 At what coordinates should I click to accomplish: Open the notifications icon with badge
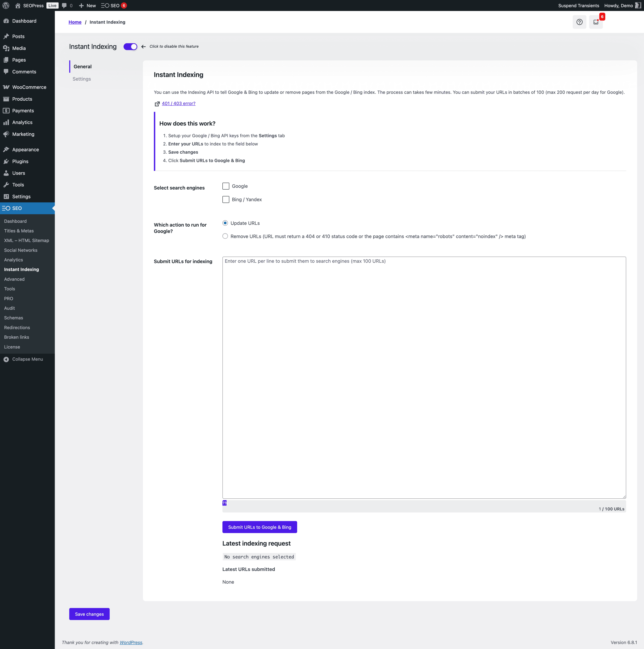(x=596, y=22)
